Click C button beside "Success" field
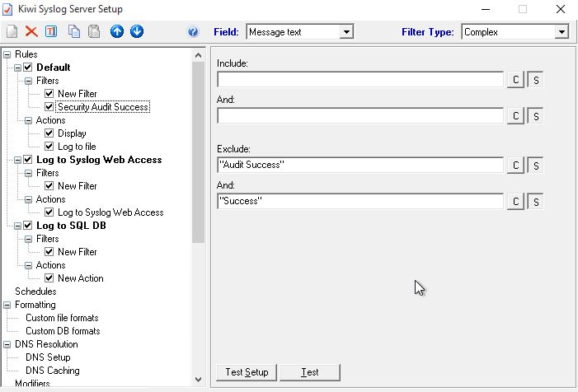The width and height of the screenshot is (578, 392). point(515,202)
